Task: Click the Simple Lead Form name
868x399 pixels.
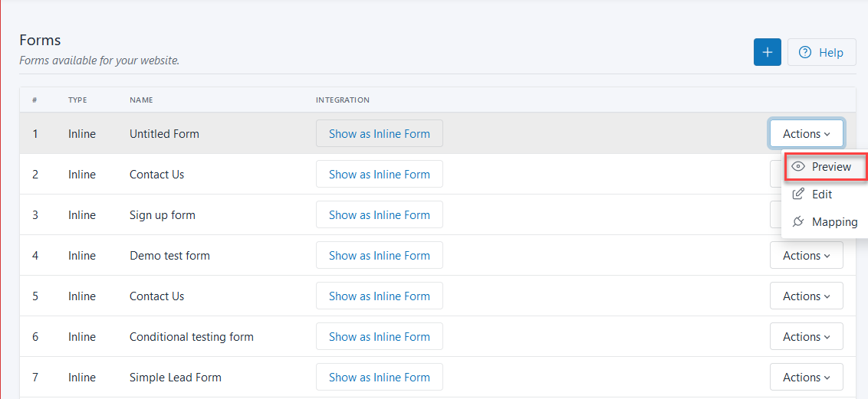Action: point(176,378)
